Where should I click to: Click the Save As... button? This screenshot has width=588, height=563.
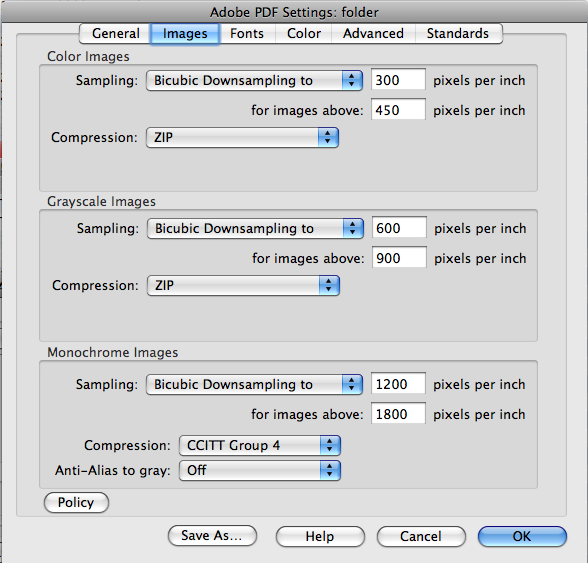click(x=212, y=536)
